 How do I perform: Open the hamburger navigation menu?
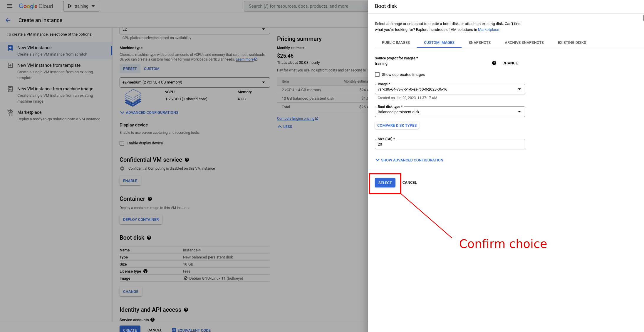10,6
